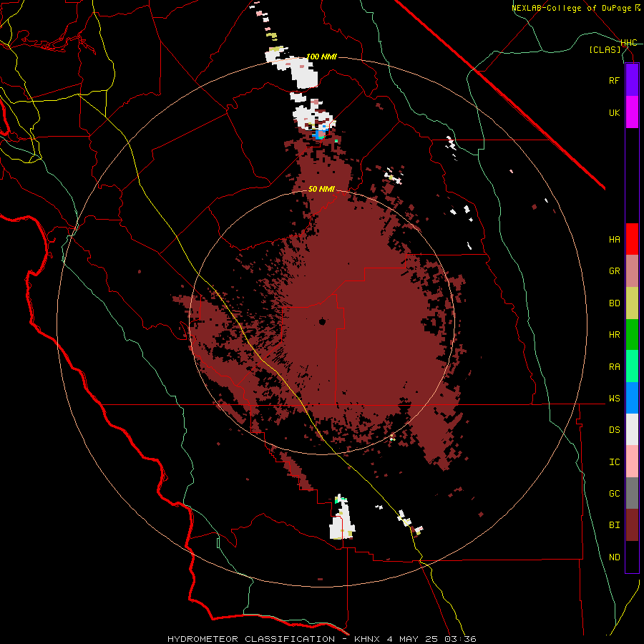Click the UK legend label
This screenshot has width=644, height=644.
coord(614,112)
